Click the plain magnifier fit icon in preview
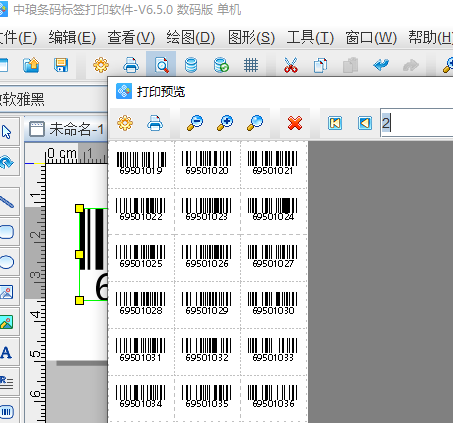Screen dimensions: 453x423 click(x=255, y=123)
